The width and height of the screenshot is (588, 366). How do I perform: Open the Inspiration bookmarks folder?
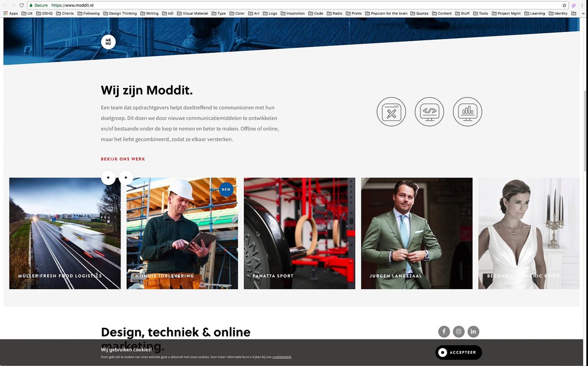(x=293, y=13)
